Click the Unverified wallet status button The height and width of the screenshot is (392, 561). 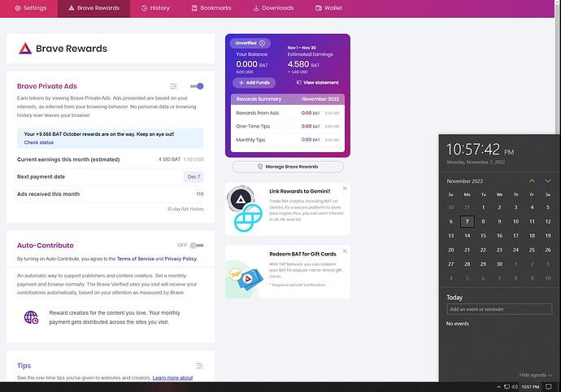(250, 43)
